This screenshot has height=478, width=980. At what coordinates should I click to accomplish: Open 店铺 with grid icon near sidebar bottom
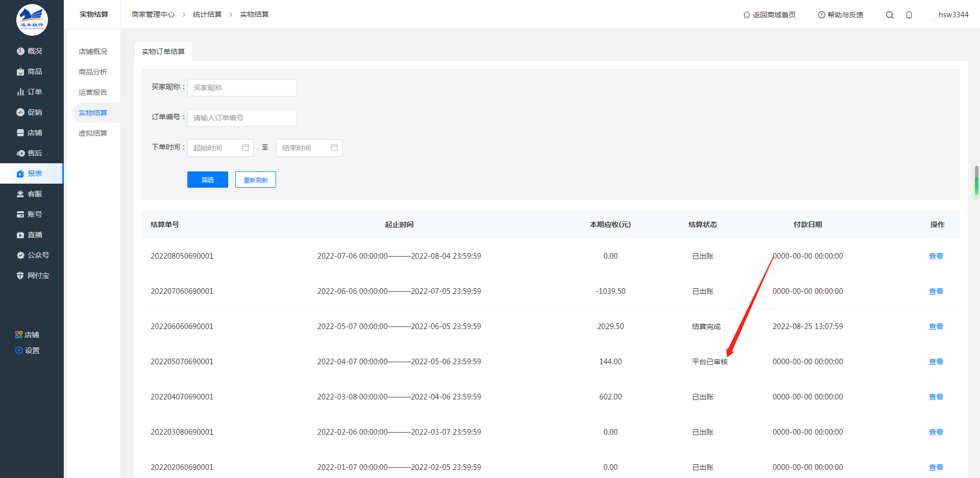[x=28, y=335]
